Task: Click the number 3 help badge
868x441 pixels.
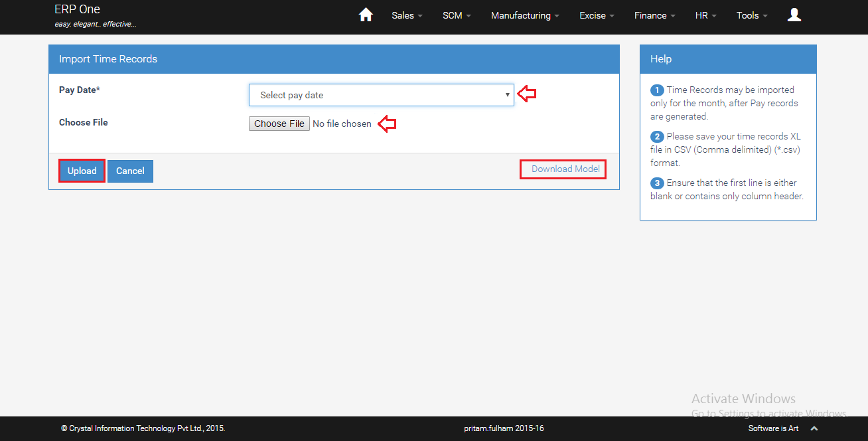Action: pyautogui.click(x=657, y=183)
